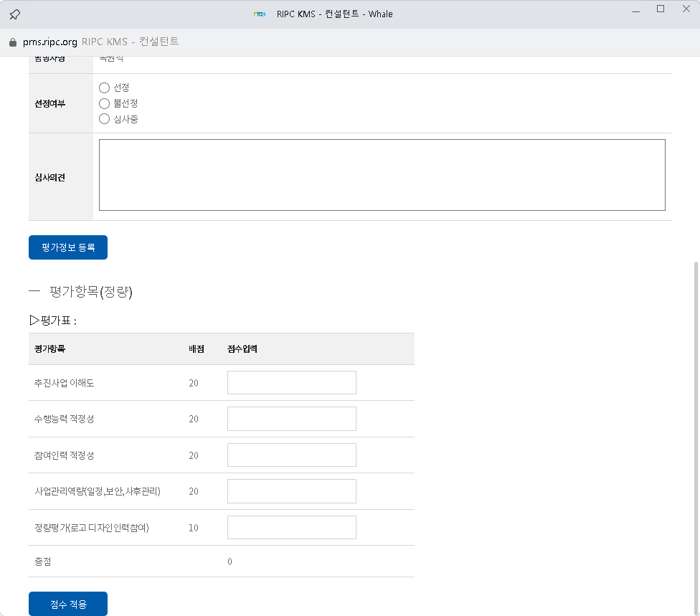Click the 평가정보 등록 button
Image resolution: width=700 pixels, height=616 pixels.
coord(68,247)
